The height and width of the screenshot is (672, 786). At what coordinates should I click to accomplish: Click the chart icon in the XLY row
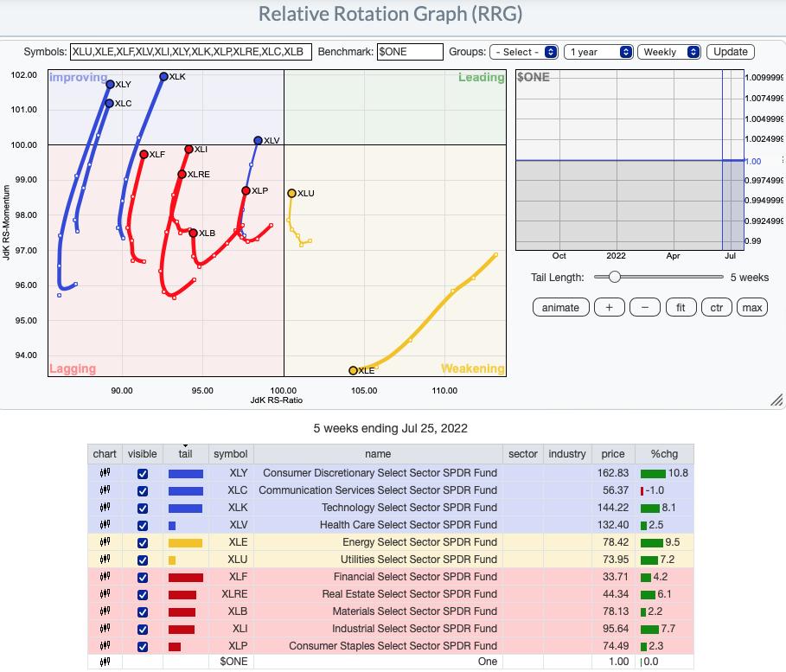[105, 473]
